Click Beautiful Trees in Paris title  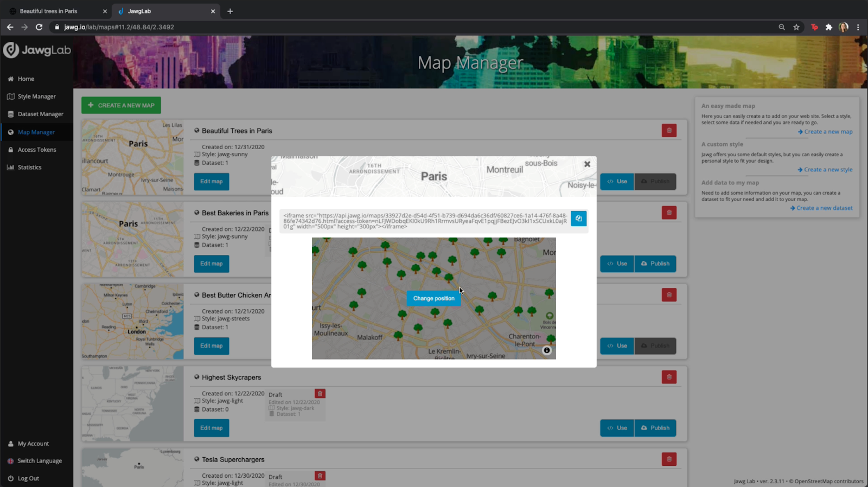click(237, 131)
